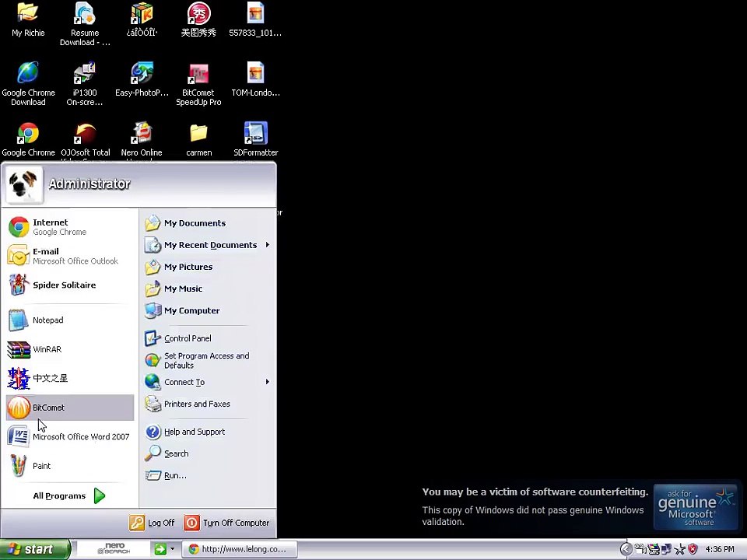Open My Music in the Start menu

point(208,289)
